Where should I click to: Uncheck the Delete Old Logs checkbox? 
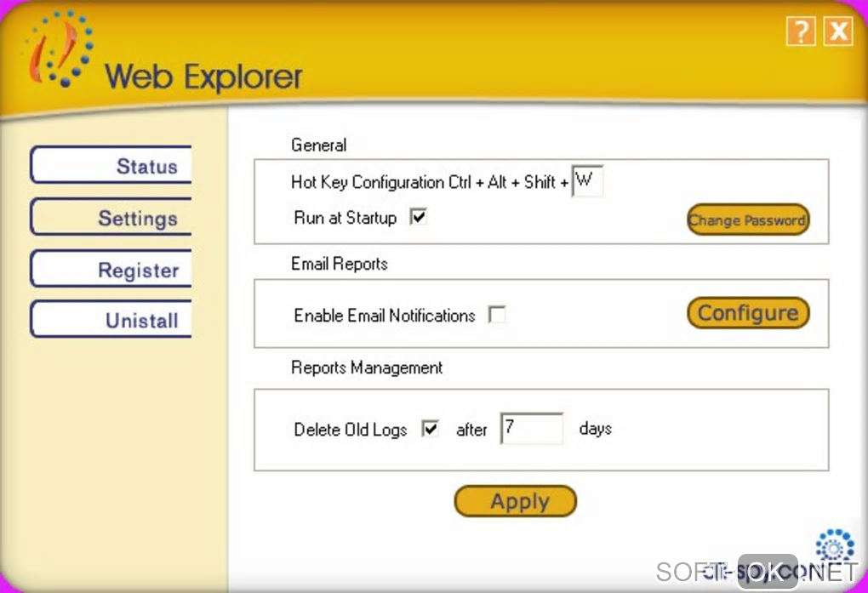pyautogui.click(x=430, y=429)
